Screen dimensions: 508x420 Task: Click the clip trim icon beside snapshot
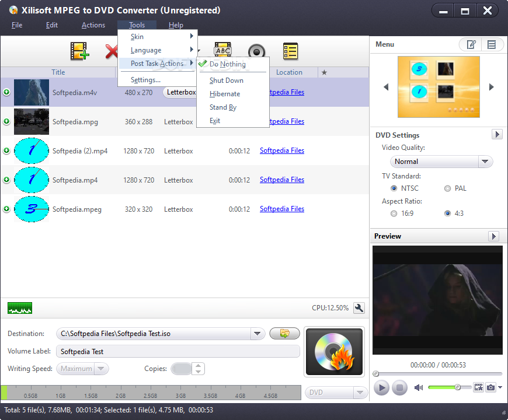(x=479, y=387)
